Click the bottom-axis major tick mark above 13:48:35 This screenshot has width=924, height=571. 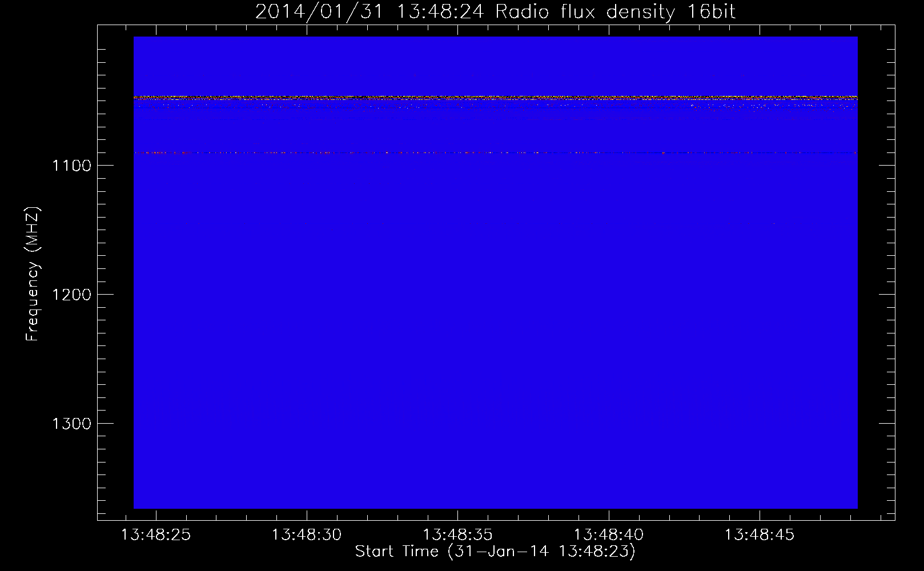pyautogui.click(x=457, y=513)
